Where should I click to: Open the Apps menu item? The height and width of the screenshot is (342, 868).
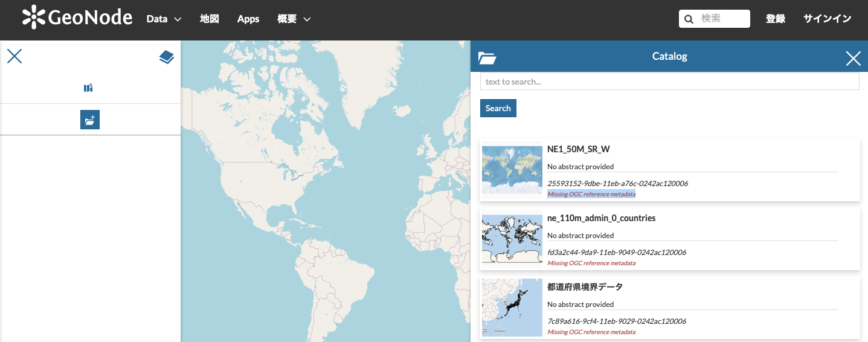click(x=248, y=19)
